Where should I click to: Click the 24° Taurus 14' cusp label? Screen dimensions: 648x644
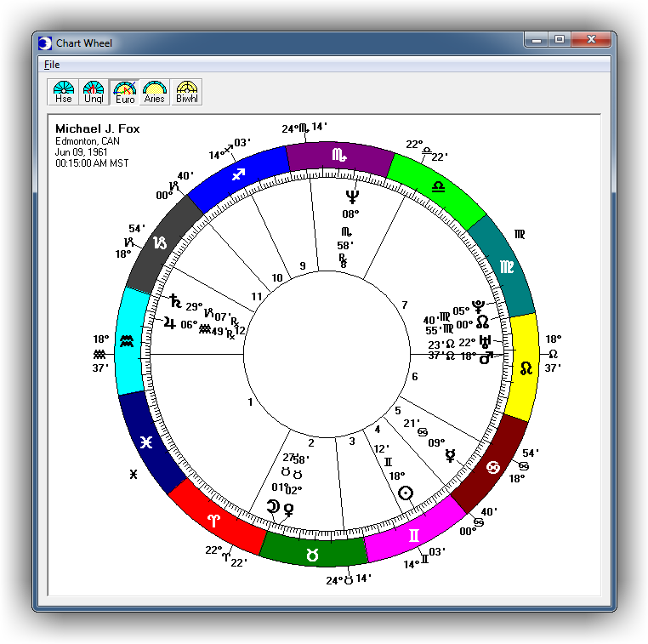[x=349, y=579]
